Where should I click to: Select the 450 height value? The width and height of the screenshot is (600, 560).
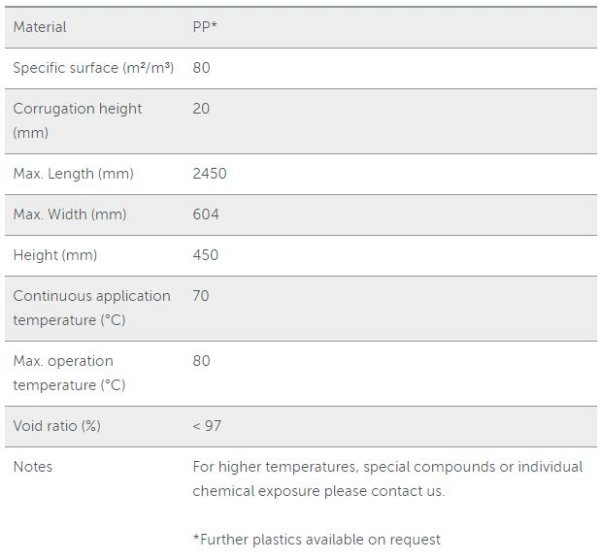205,255
